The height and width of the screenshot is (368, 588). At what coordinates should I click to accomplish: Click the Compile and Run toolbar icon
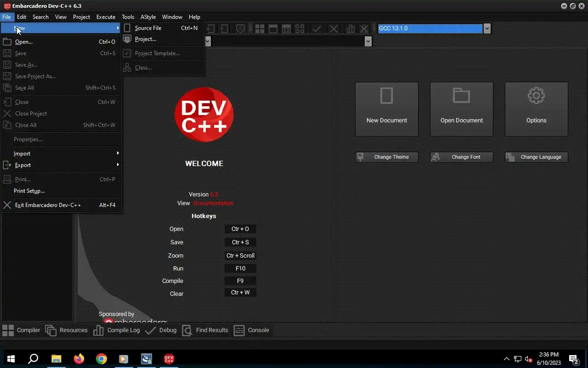286,29
